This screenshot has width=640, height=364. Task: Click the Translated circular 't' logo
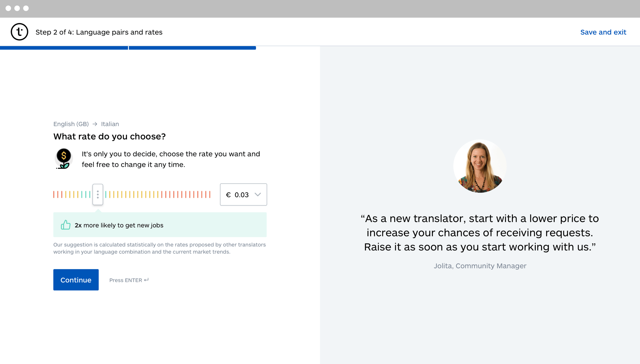click(19, 32)
